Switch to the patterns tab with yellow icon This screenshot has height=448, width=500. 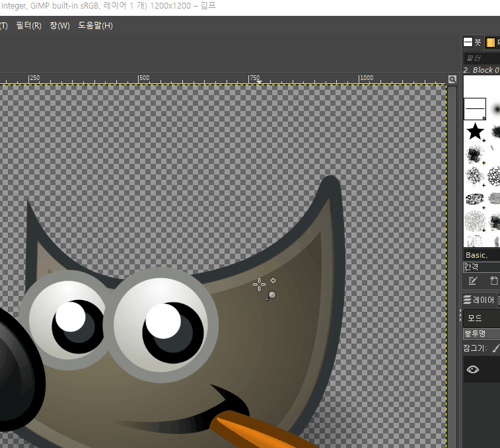tap(492, 42)
